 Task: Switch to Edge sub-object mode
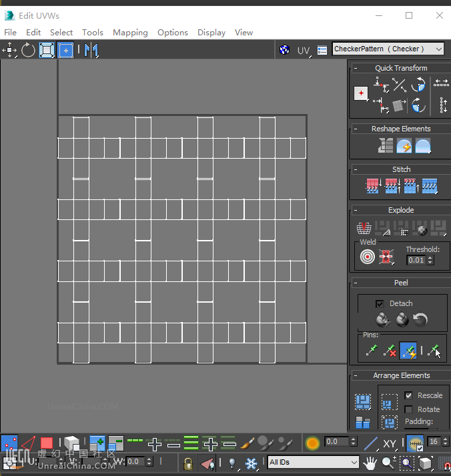28,443
